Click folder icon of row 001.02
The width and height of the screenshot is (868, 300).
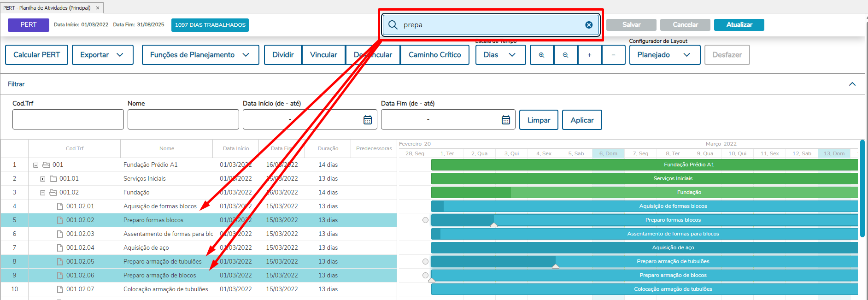coord(53,192)
